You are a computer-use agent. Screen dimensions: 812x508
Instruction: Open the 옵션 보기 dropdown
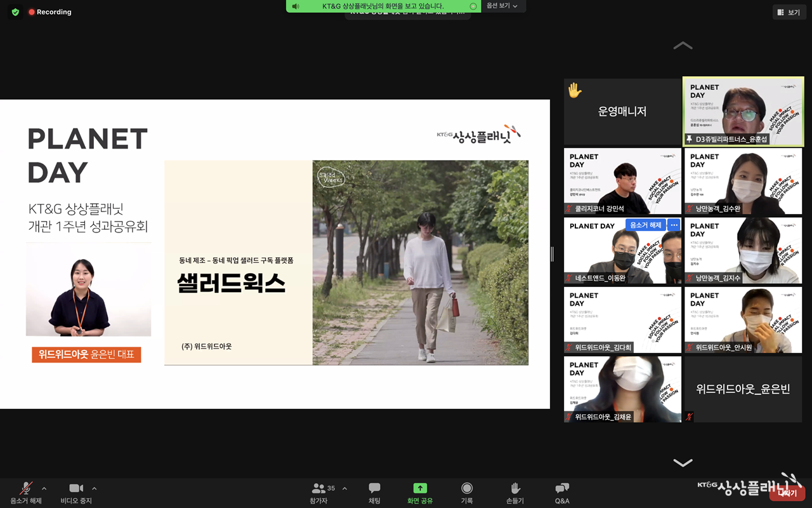pyautogui.click(x=502, y=6)
